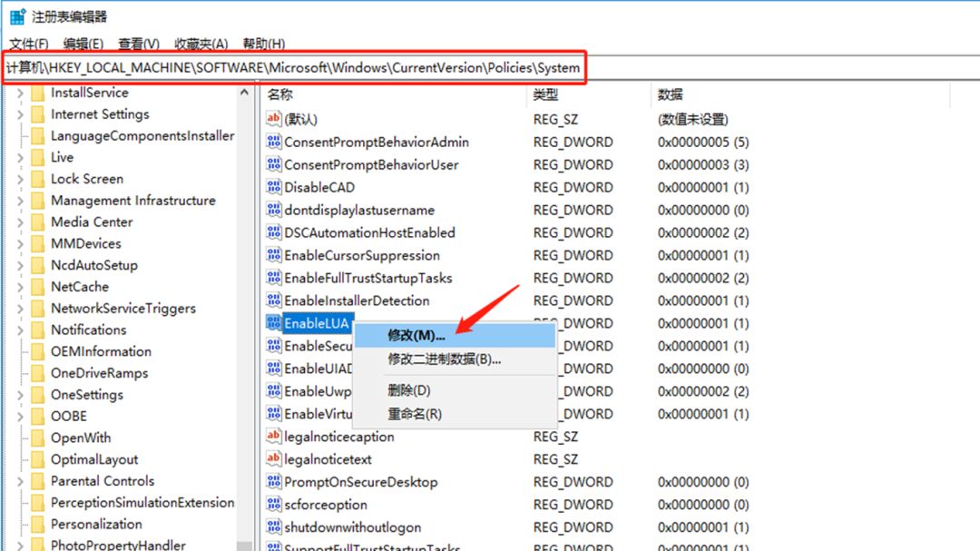This screenshot has height=551, width=980.
Task: Expand the MMDevices tree node
Action: point(20,244)
